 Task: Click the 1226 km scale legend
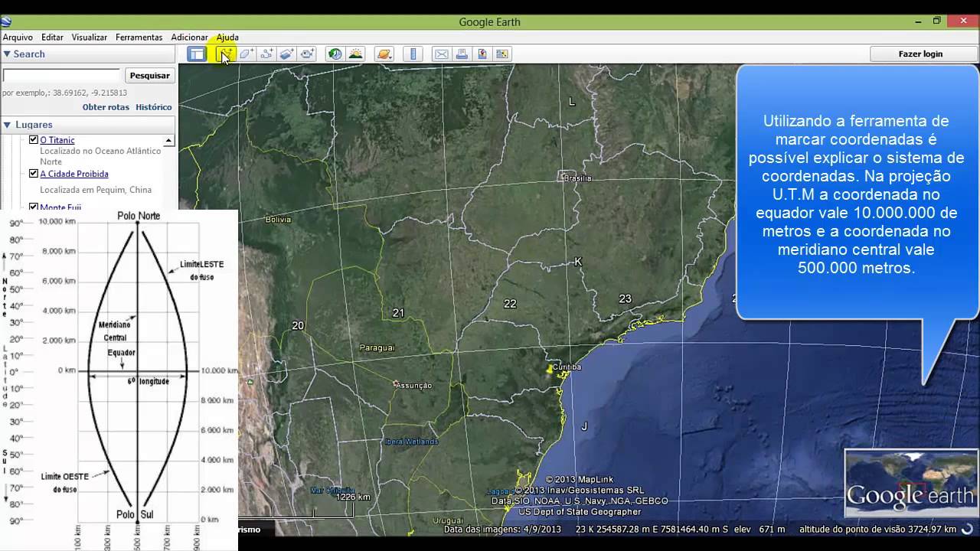click(x=353, y=497)
